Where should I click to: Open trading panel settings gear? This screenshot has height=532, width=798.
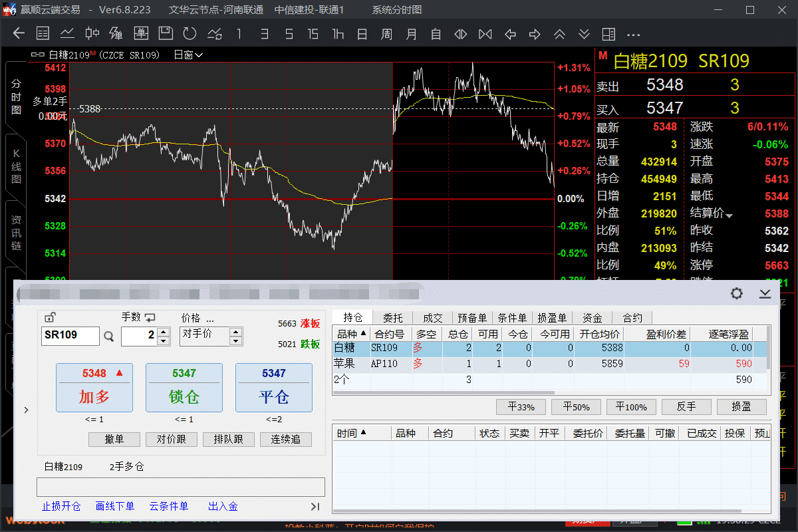click(736, 293)
